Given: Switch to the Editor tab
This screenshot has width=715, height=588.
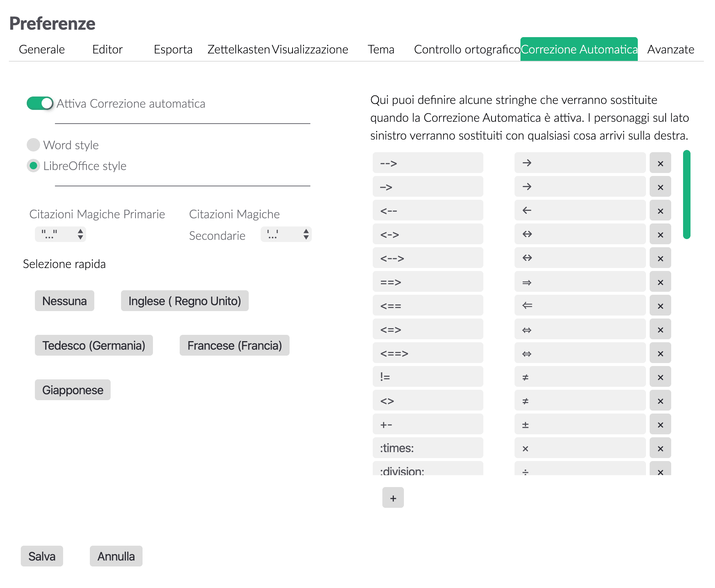Looking at the screenshot, I should tap(107, 49).
